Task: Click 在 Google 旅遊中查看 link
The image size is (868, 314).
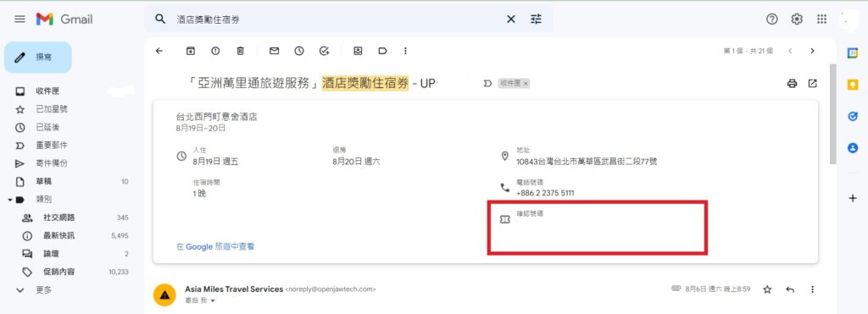Action: 215,246
